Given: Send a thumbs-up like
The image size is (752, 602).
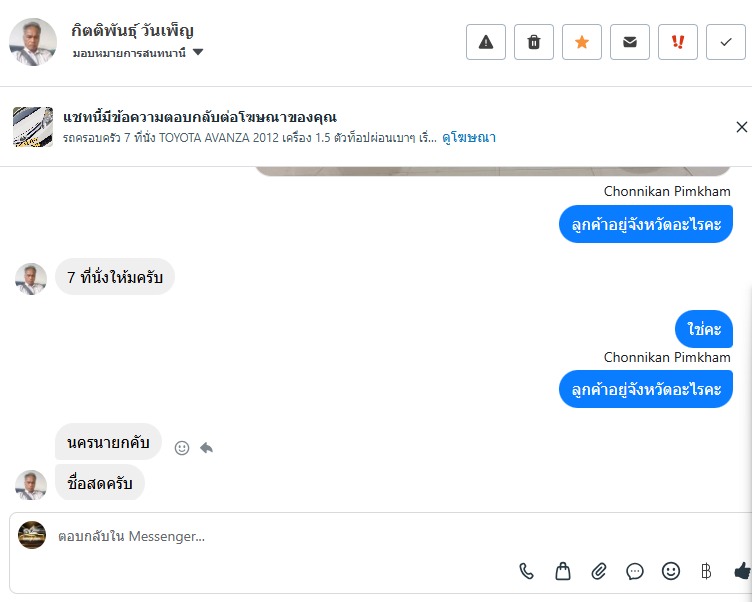Looking at the screenshot, I should [742, 571].
